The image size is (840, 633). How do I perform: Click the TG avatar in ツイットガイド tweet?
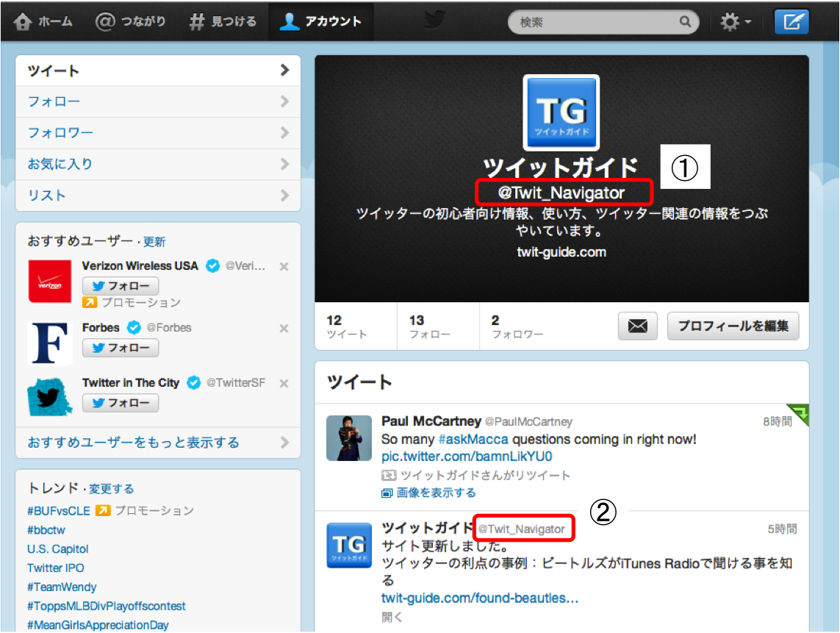(x=349, y=545)
